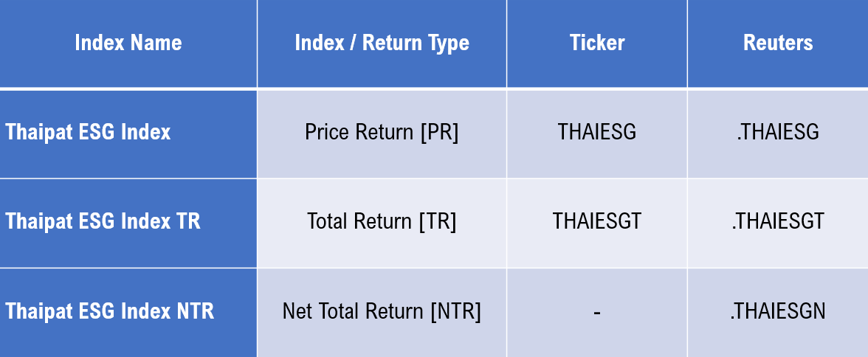Click the word Ticker in header
The image size is (868, 357).
click(x=596, y=44)
